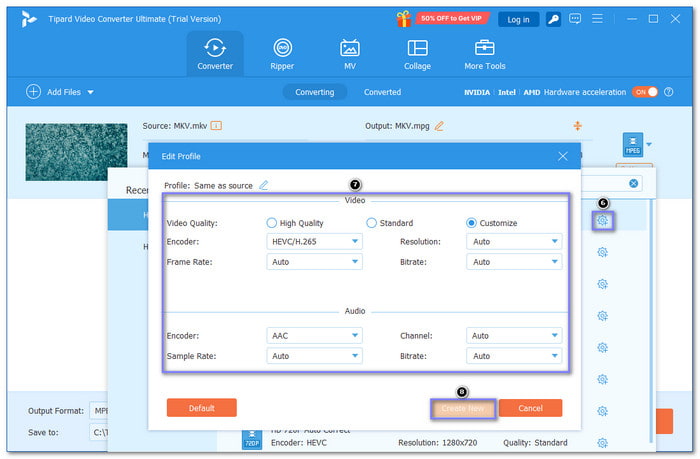Screen dimensions: 700x459
Task: Click the MKV video thumbnail
Action: coord(76,150)
